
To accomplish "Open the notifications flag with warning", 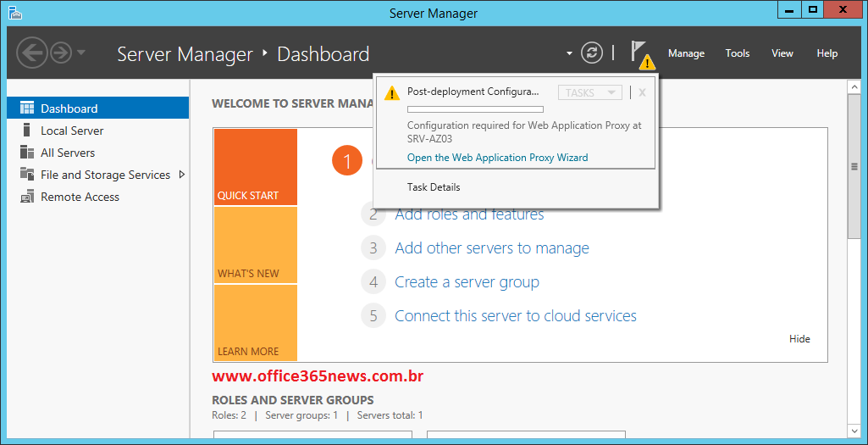I will [642, 54].
